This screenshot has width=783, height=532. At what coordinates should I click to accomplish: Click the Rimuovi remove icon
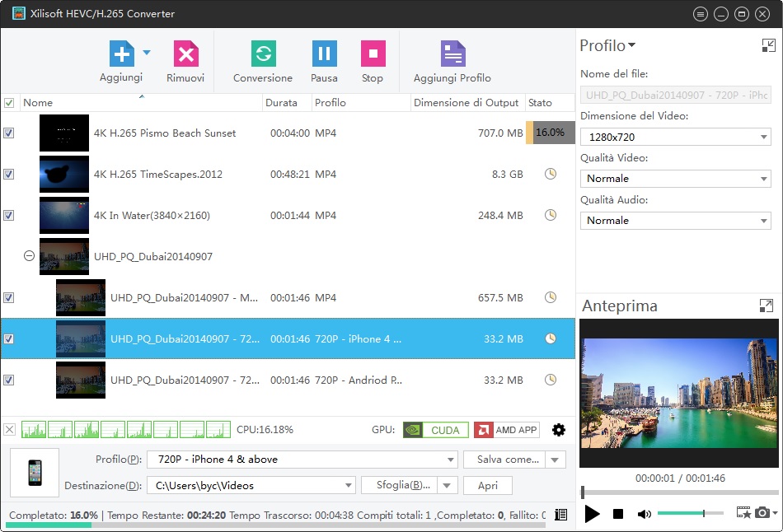pyautogui.click(x=185, y=54)
